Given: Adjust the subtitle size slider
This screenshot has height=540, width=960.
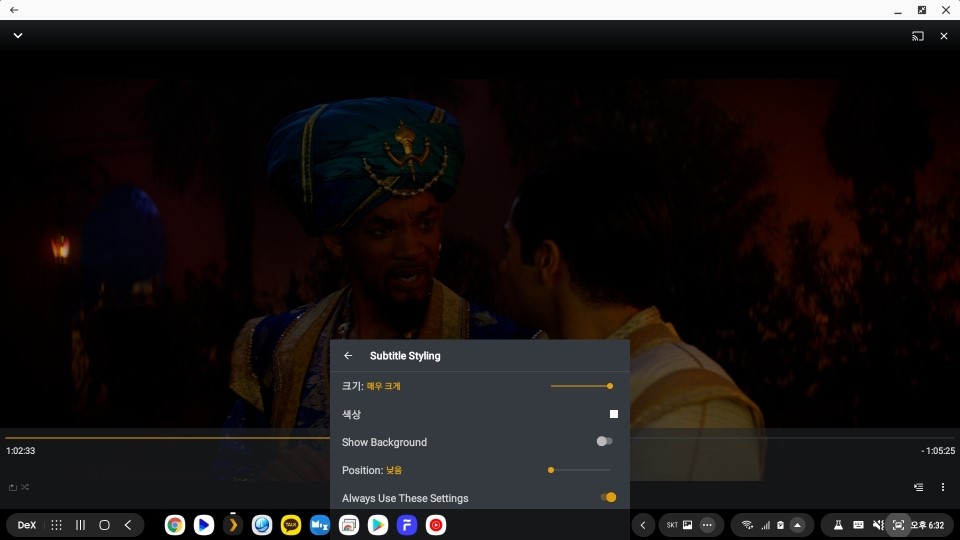Looking at the screenshot, I should (x=581, y=386).
